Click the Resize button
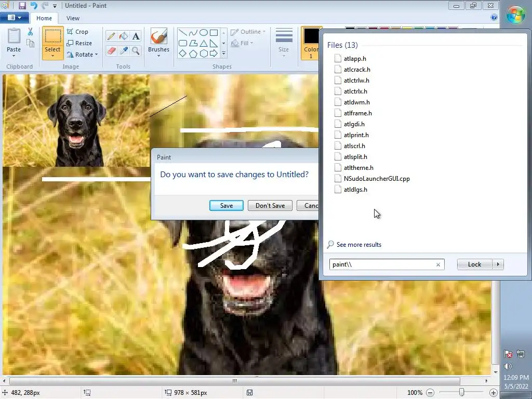Viewport: 532px width, 399px height. tap(79, 43)
